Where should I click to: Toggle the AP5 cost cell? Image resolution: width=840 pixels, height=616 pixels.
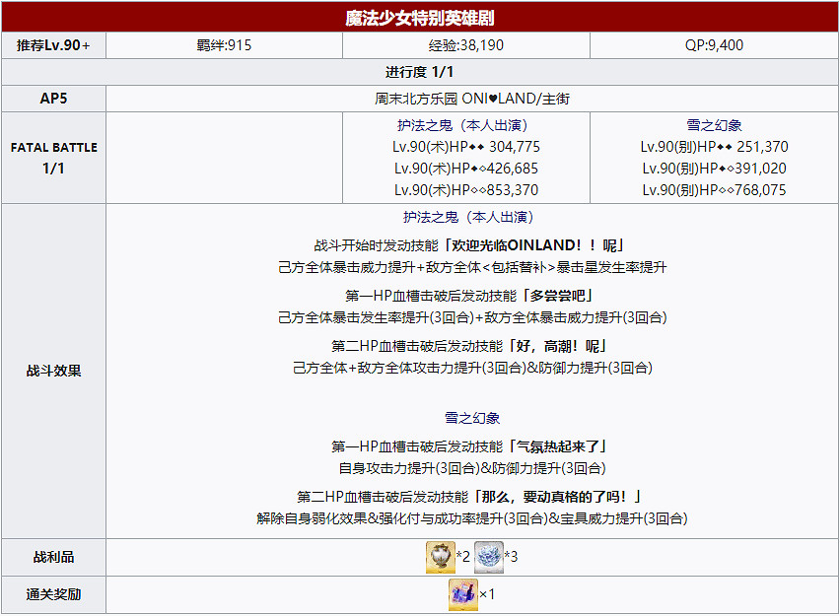click(54, 97)
